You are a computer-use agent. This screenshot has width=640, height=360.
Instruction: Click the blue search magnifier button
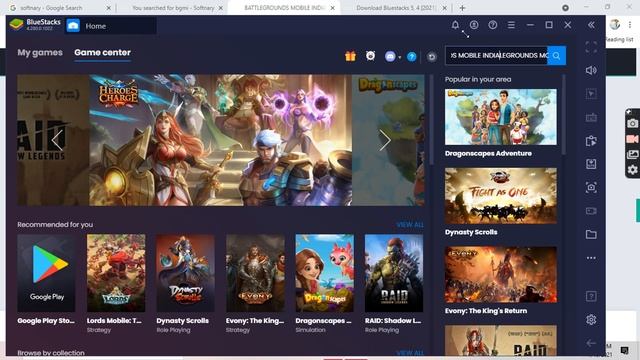[556, 56]
